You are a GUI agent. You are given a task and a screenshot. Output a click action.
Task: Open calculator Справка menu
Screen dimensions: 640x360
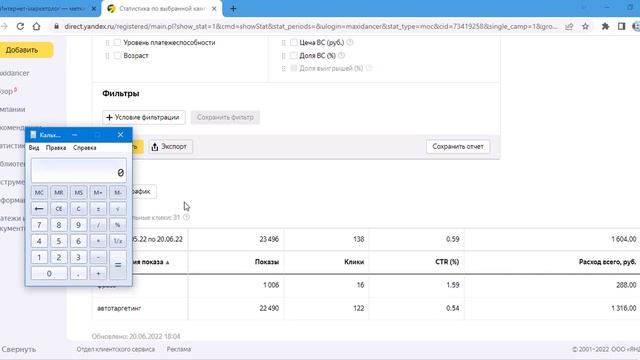point(84,148)
